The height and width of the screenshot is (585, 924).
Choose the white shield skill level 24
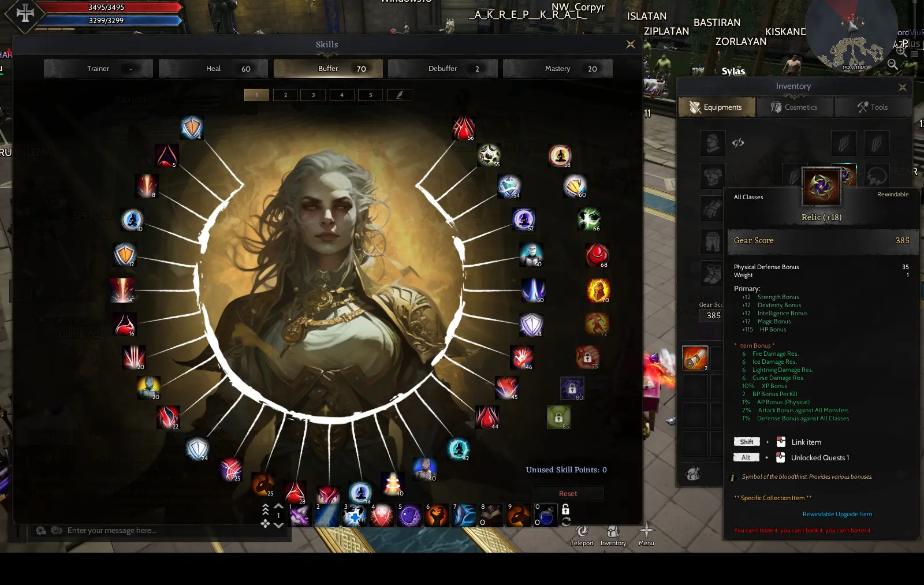[x=197, y=449]
